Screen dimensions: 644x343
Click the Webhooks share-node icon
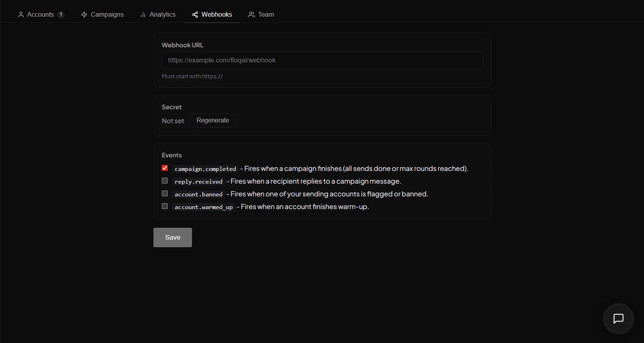(x=195, y=15)
